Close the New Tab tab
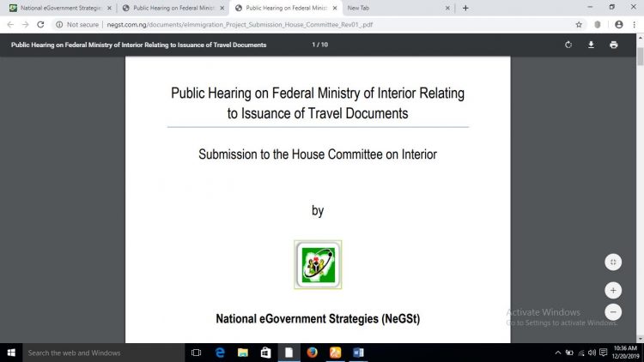The width and height of the screenshot is (644, 362). 447,8
